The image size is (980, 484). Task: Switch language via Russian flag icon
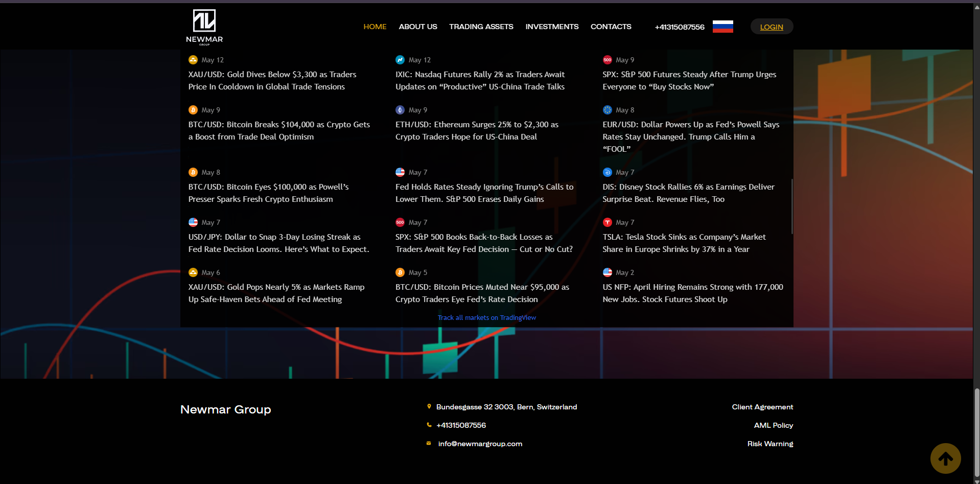(x=722, y=27)
